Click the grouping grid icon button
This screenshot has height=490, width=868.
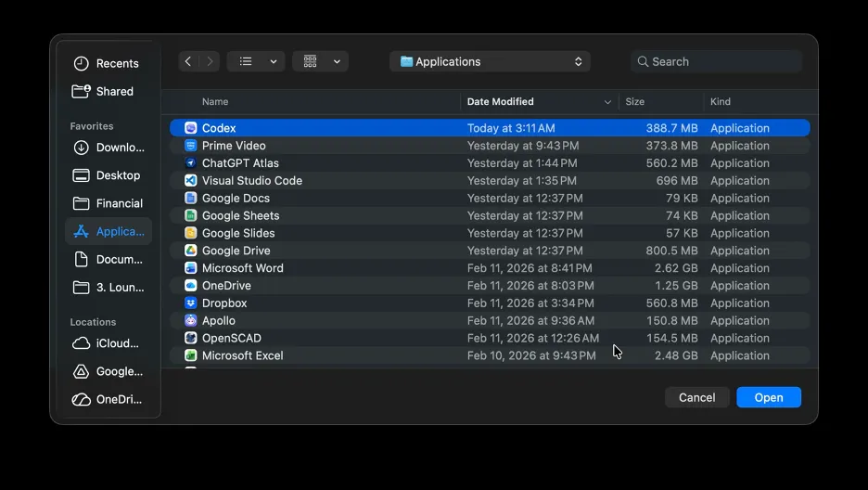coord(310,61)
